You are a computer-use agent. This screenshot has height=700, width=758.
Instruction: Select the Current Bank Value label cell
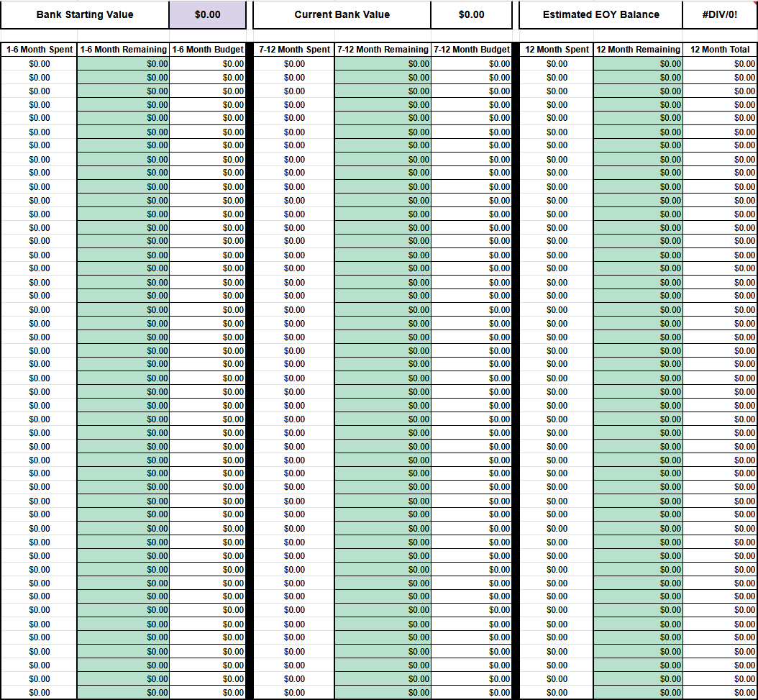342,14
